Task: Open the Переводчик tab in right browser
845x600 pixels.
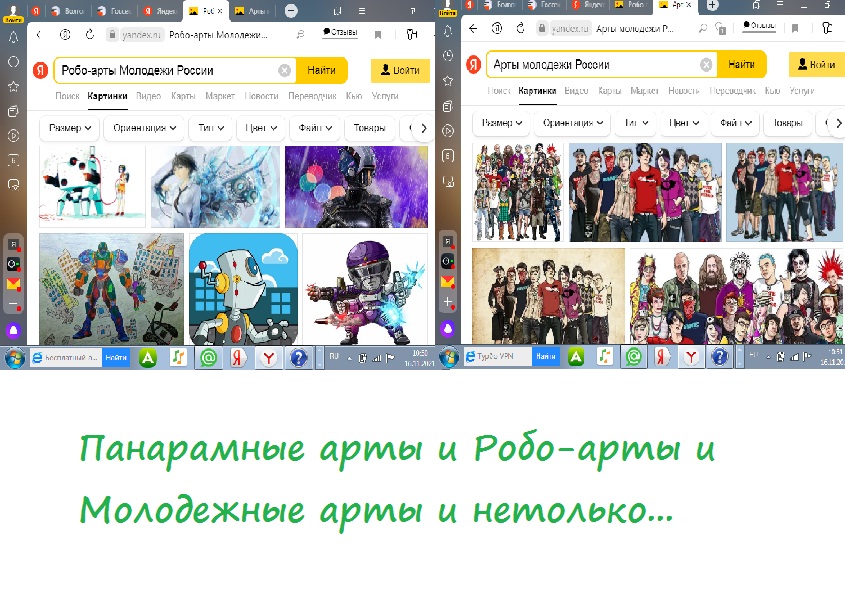Action: (x=732, y=91)
